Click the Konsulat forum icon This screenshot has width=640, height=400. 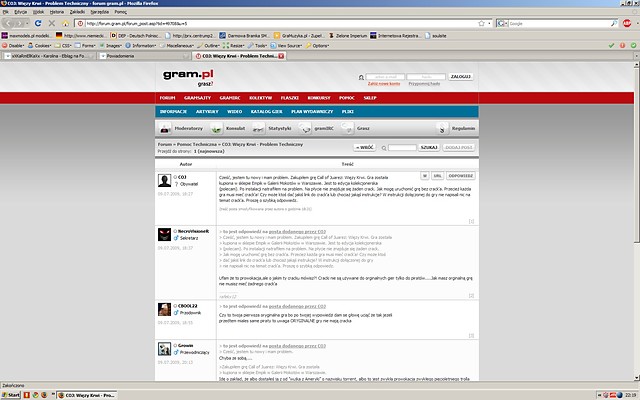click(216, 129)
